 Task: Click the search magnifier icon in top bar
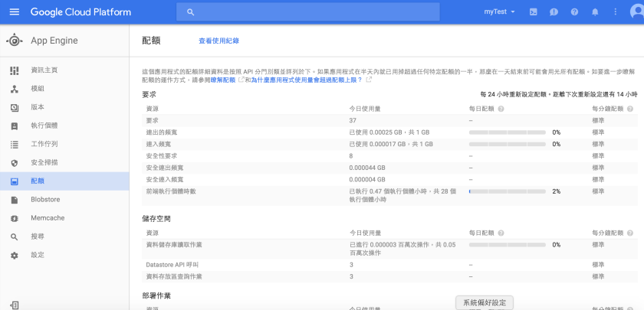tap(190, 12)
